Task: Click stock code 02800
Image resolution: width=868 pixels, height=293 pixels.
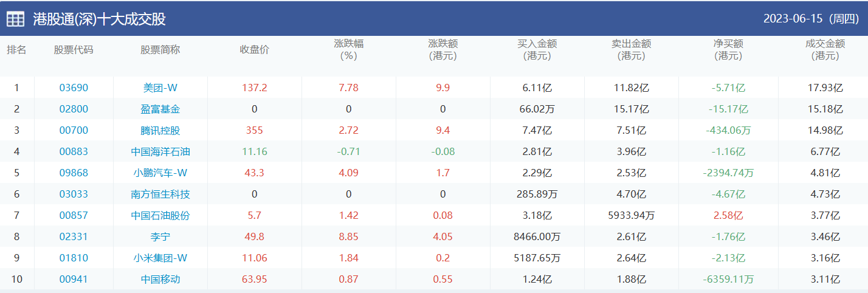Action: [x=74, y=109]
